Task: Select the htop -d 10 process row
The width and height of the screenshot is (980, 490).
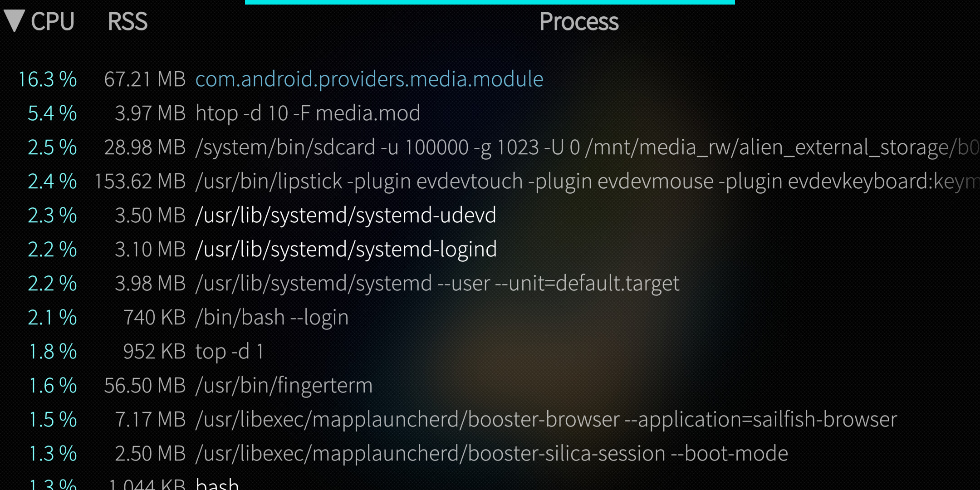Action: (x=308, y=113)
